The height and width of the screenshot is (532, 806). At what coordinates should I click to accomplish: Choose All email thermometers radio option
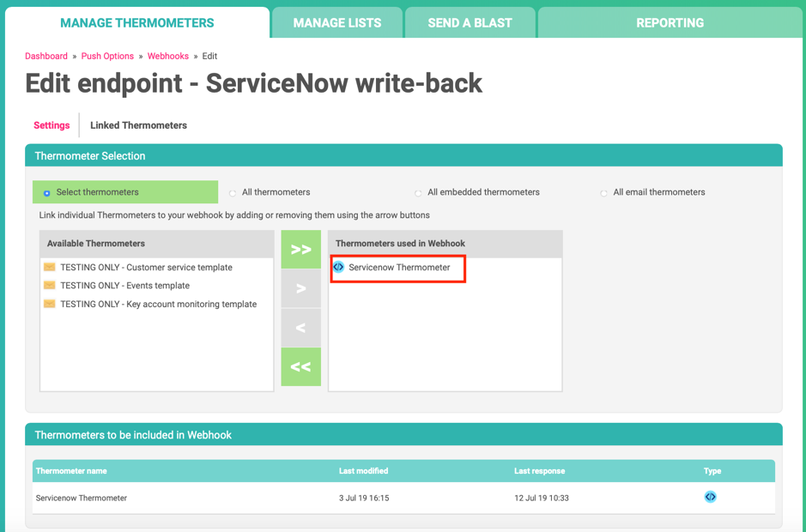click(604, 193)
